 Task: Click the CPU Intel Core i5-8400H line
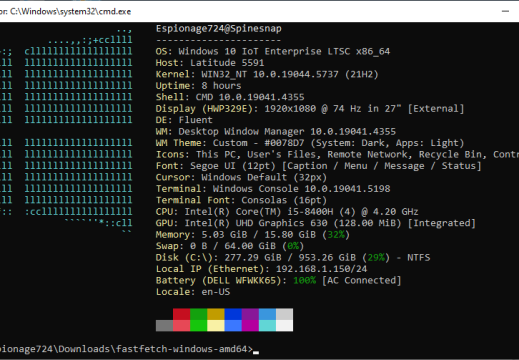click(287, 212)
